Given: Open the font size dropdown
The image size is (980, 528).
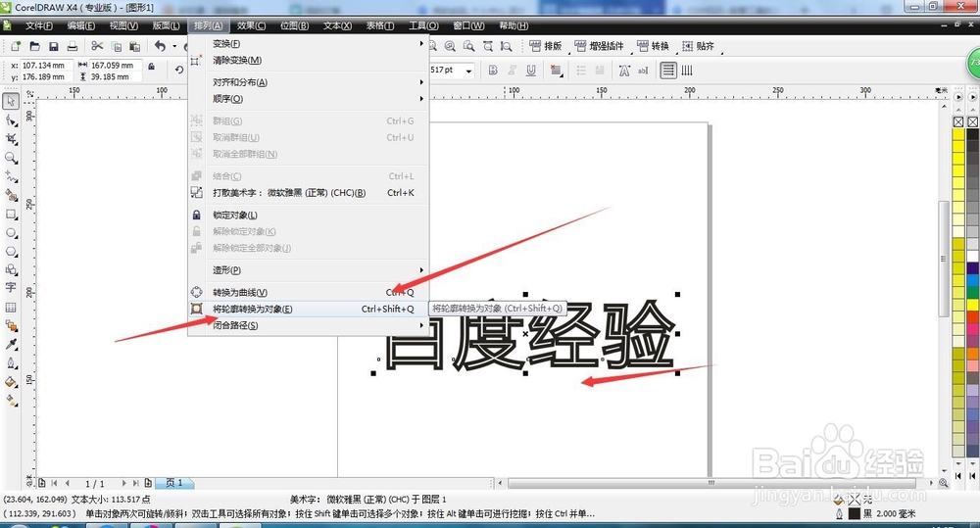Looking at the screenshot, I should click(468, 72).
